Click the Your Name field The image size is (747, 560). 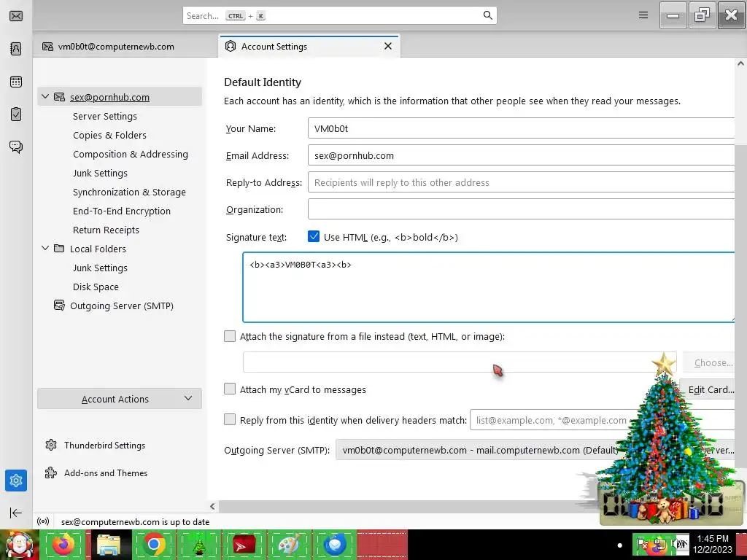(x=521, y=128)
